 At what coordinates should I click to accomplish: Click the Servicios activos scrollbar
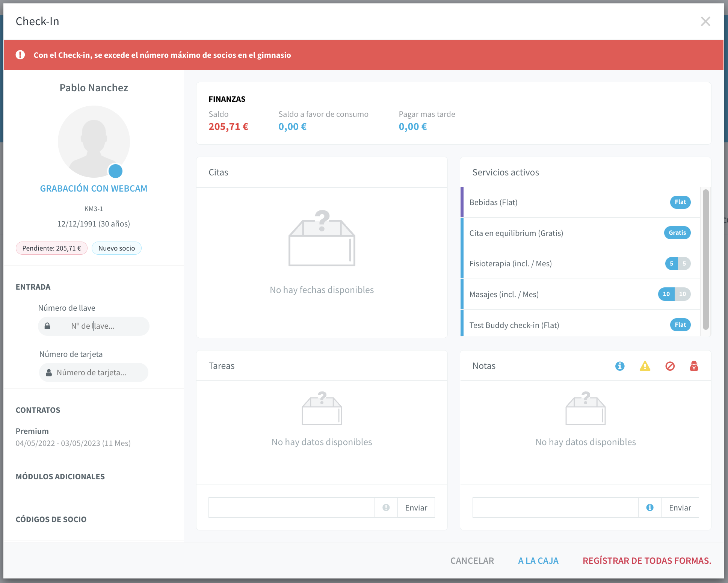click(706, 259)
